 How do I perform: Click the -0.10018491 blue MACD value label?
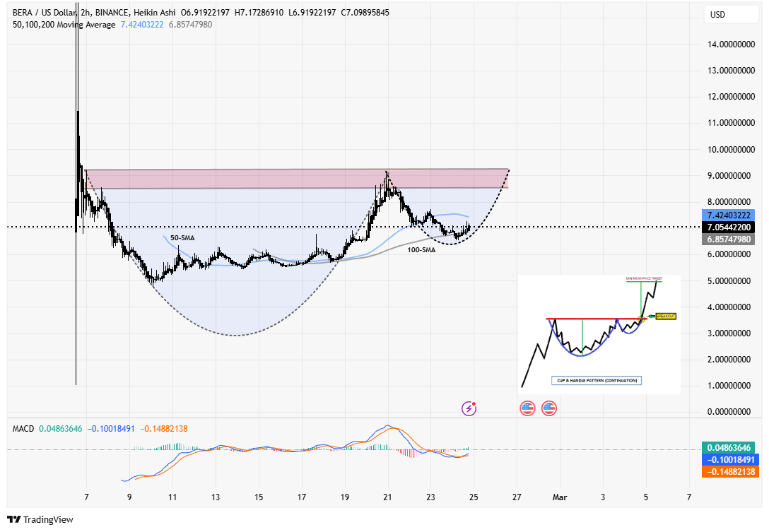[x=731, y=460]
